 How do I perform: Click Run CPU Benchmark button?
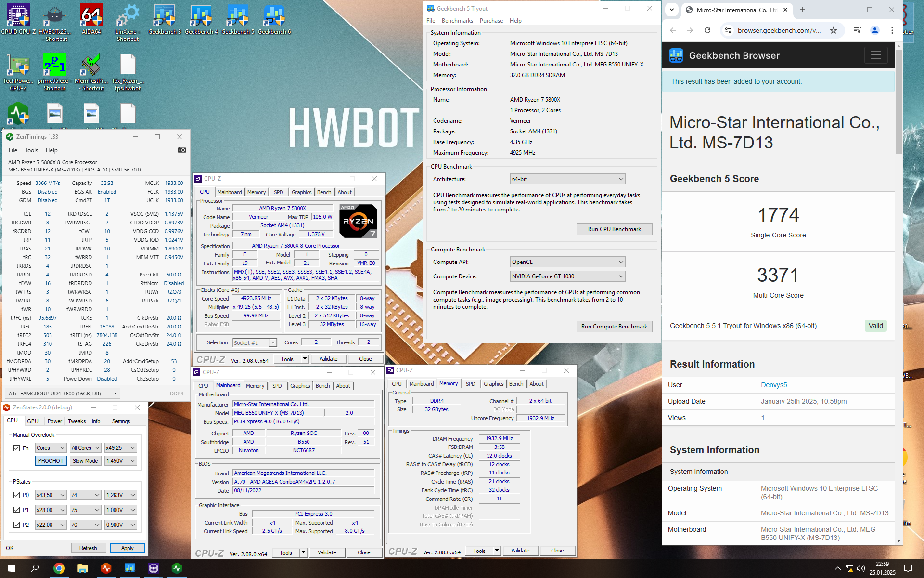tap(614, 229)
